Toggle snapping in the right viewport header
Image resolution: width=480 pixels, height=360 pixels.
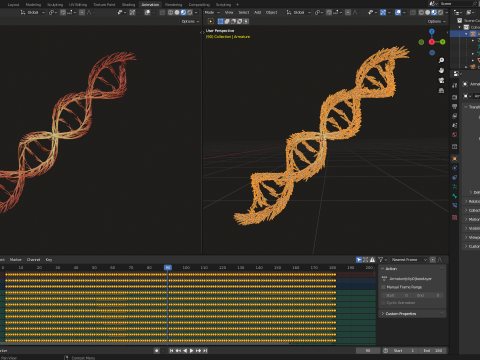click(329, 12)
